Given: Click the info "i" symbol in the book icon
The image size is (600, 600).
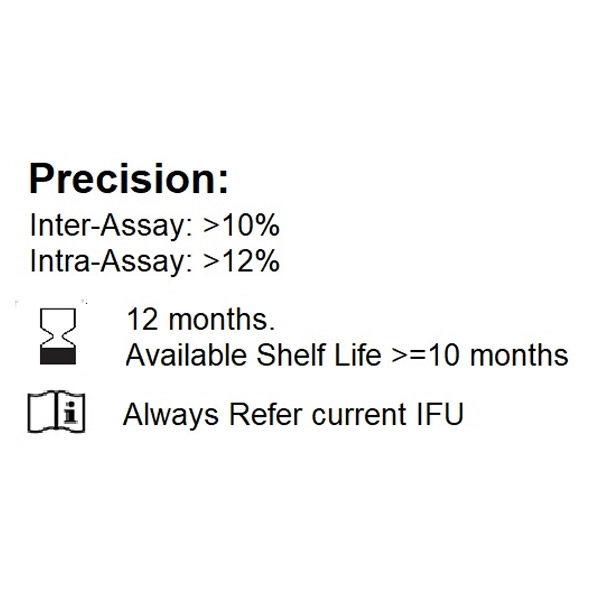Looking at the screenshot, I should point(70,412).
